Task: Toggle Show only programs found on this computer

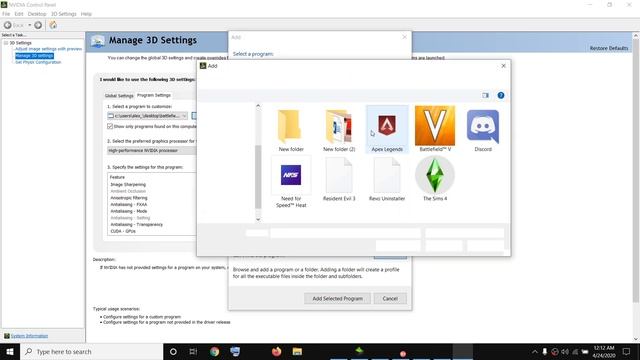Action: click(110, 127)
